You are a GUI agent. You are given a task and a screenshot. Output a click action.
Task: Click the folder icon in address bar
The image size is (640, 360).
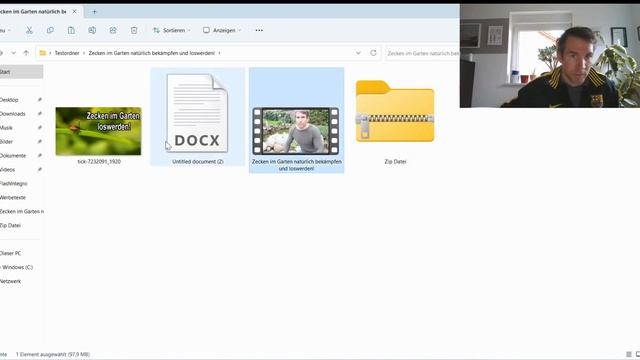[42, 53]
